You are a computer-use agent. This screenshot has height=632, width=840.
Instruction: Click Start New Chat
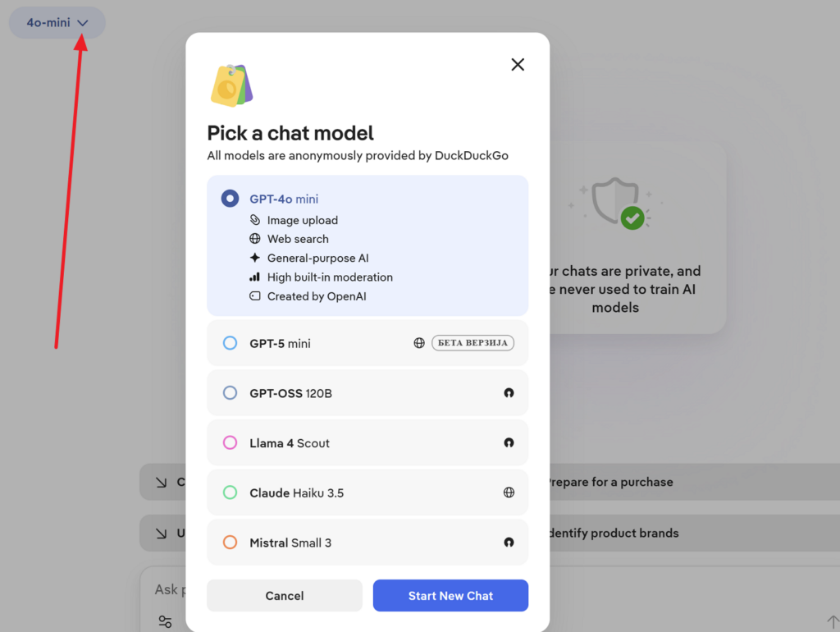coord(450,596)
